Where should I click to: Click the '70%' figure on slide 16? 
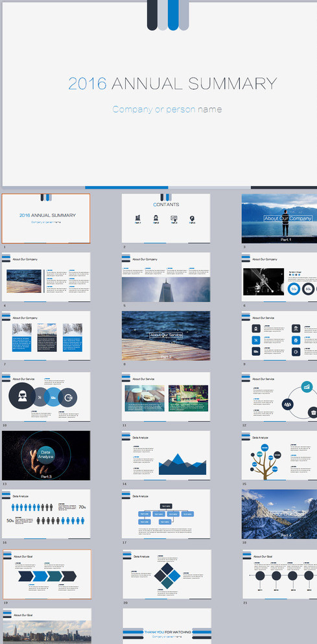tap(82, 507)
